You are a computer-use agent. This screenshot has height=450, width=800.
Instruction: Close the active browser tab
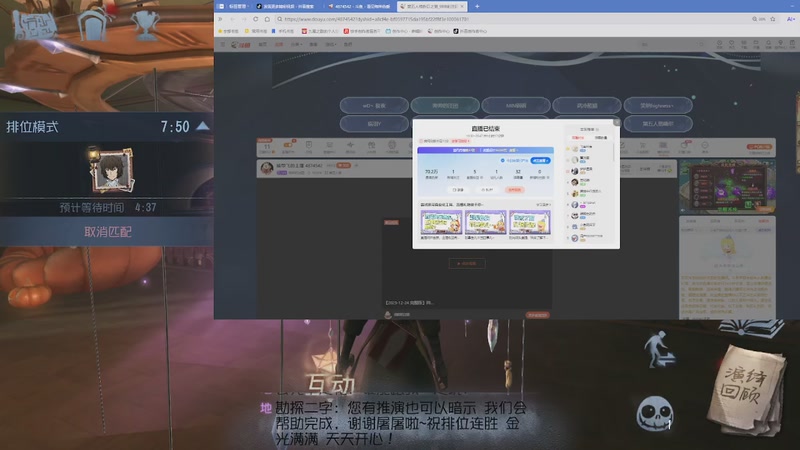(x=462, y=6)
